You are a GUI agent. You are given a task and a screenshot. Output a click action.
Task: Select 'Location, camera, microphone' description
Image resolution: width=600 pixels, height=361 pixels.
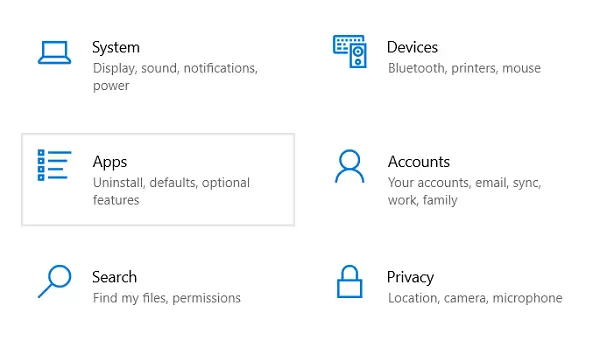coord(475,298)
